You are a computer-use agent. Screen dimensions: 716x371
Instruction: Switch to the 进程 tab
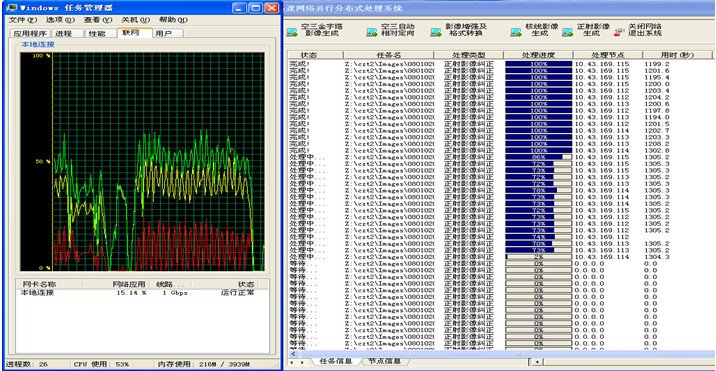68,33
